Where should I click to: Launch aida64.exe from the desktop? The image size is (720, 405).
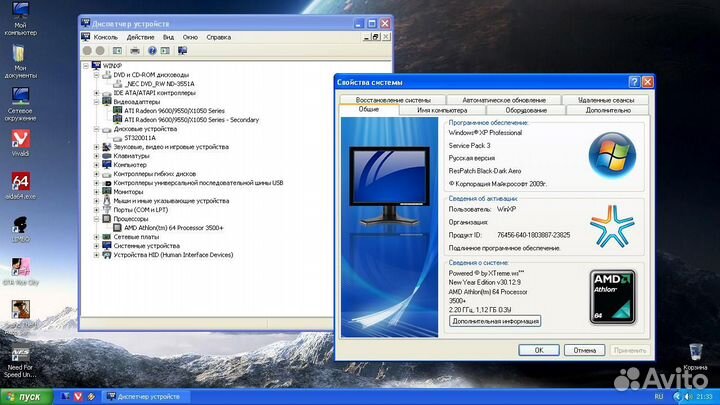[x=20, y=186]
